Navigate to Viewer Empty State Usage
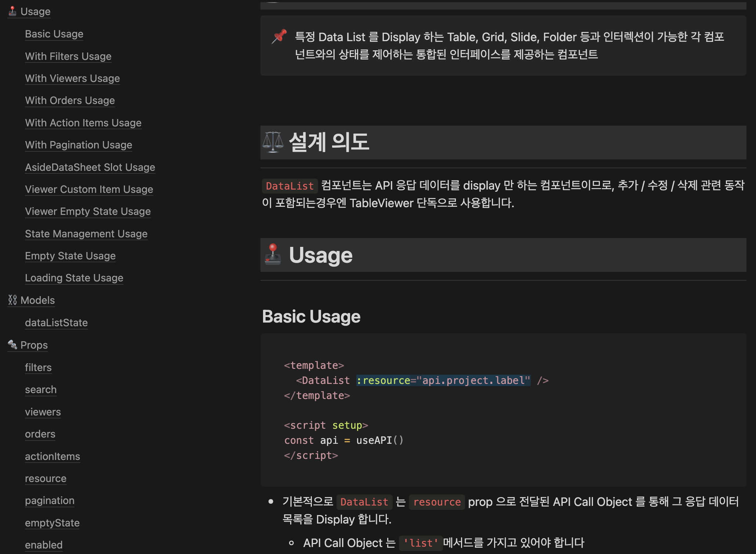The width and height of the screenshot is (756, 554). 87,211
